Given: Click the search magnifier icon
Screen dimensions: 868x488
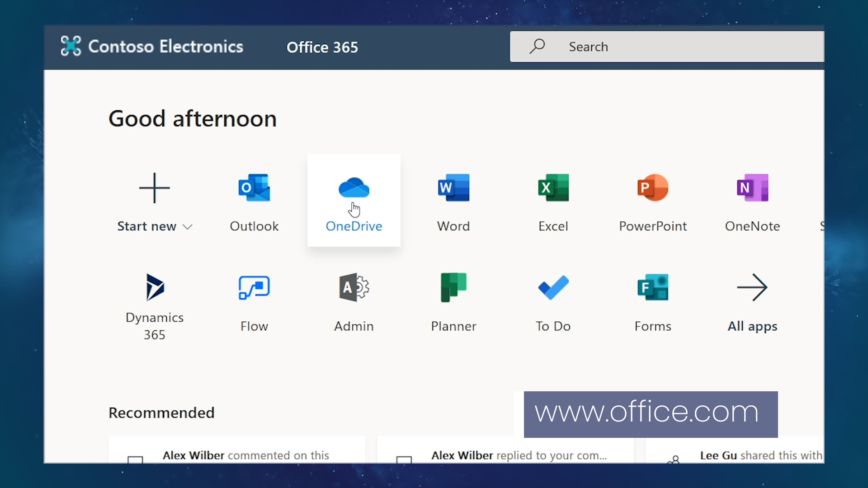Looking at the screenshot, I should (537, 46).
